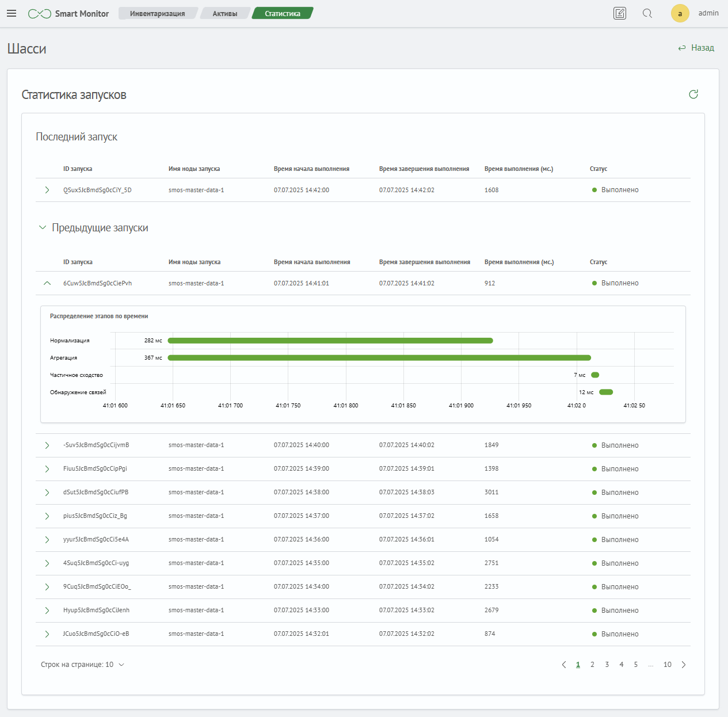Expand launch row dSut5JcBmdSg0cCiufPB

click(47, 493)
